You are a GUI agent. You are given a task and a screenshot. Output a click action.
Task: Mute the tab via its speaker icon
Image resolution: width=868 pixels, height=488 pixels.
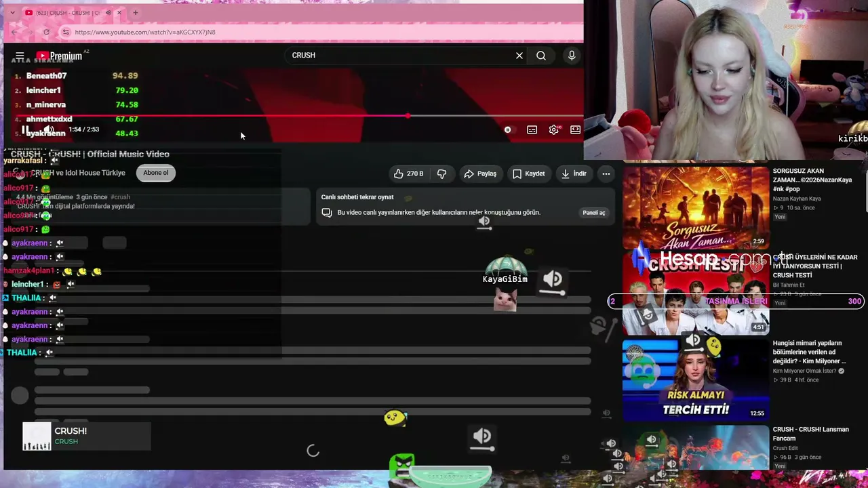tap(108, 13)
